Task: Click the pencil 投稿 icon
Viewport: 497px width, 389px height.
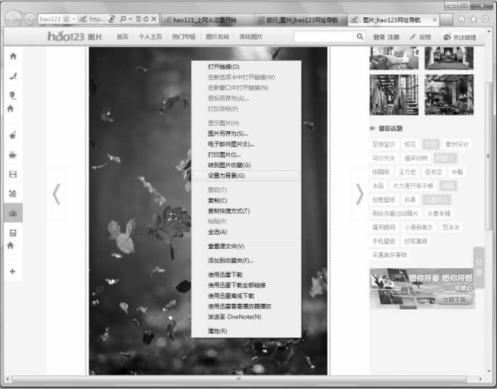Action: [x=413, y=37]
